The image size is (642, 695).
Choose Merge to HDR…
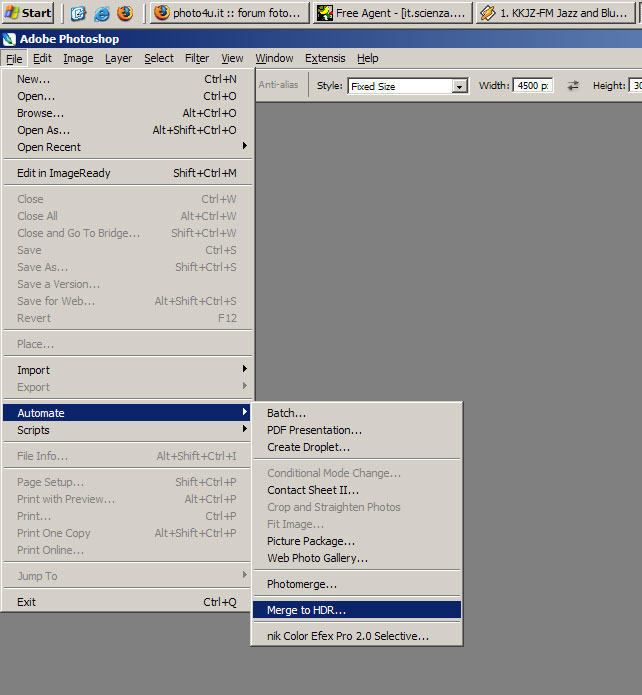tap(357, 610)
